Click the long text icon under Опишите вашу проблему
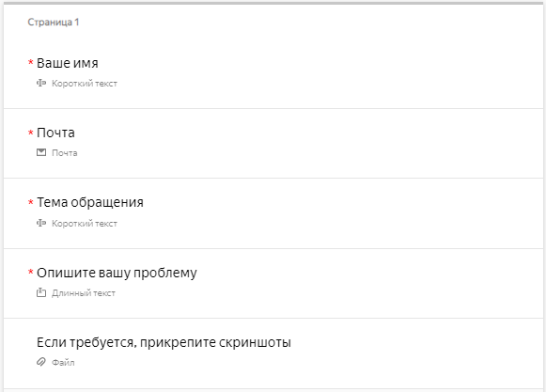 (41, 292)
